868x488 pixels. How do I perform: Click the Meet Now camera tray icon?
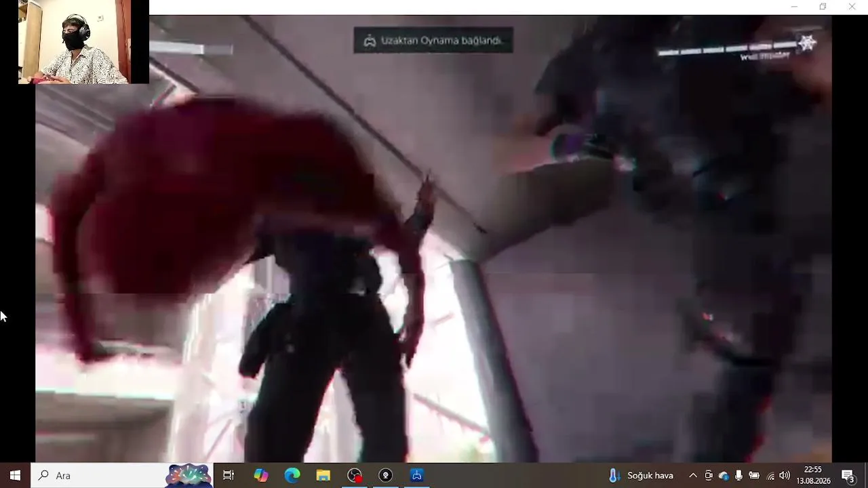coord(709,475)
